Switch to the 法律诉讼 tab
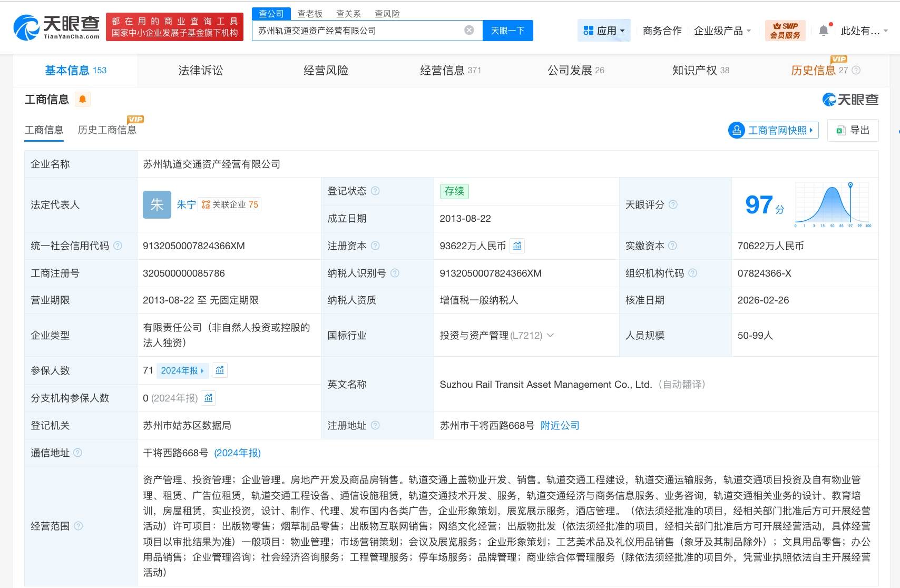The height and width of the screenshot is (588, 900). [200, 71]
